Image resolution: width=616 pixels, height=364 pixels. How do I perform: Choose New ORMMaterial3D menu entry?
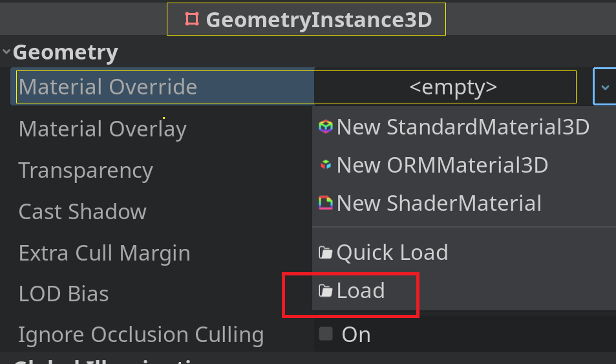442,165
